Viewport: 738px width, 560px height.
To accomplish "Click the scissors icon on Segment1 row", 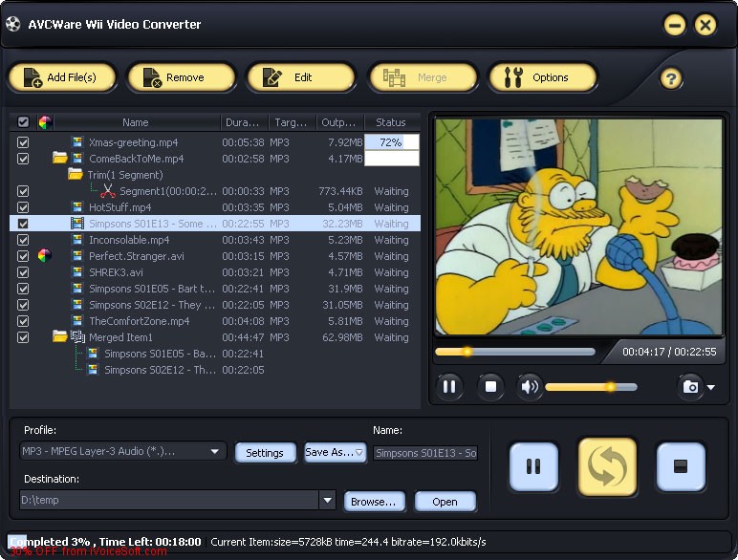I will pyautogui.click(x=108, y=191).
